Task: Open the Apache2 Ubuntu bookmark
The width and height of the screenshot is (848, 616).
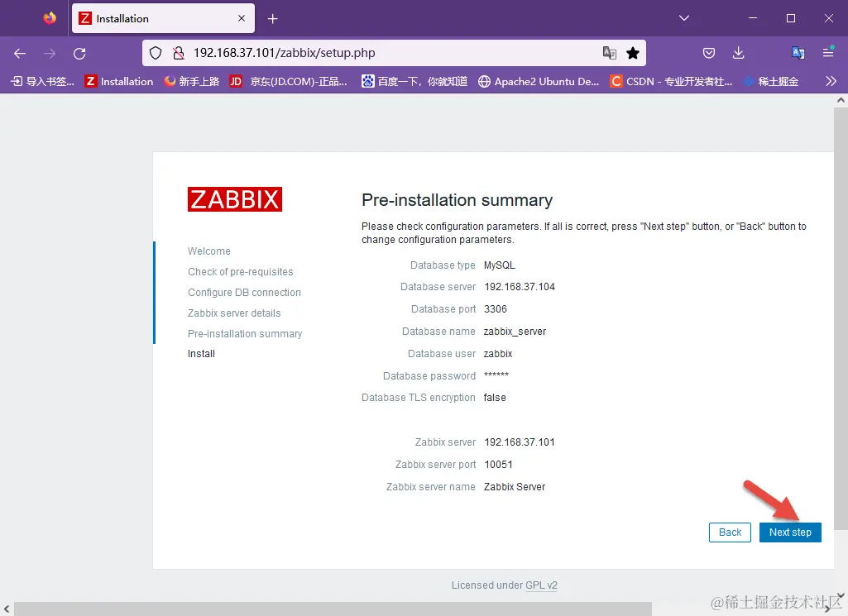Action: [539, 81]
